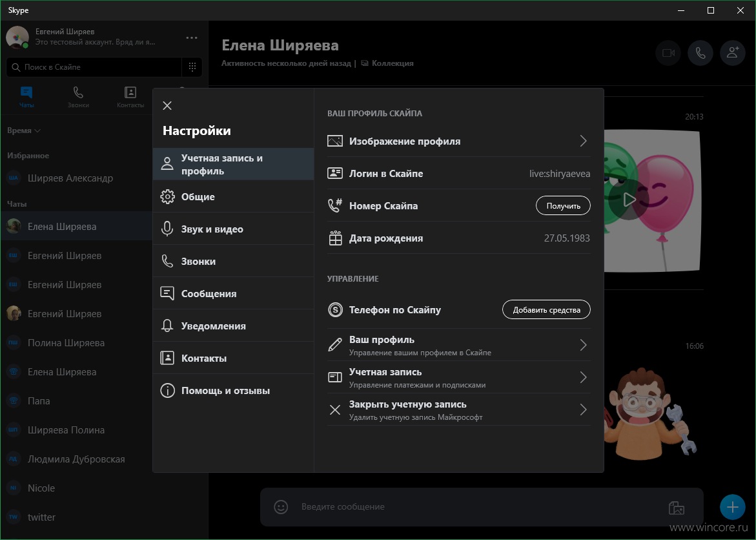Click the Skype Number phone-hash icon
The width and height of the screenshot is (756, 540).
click(335, 205)
